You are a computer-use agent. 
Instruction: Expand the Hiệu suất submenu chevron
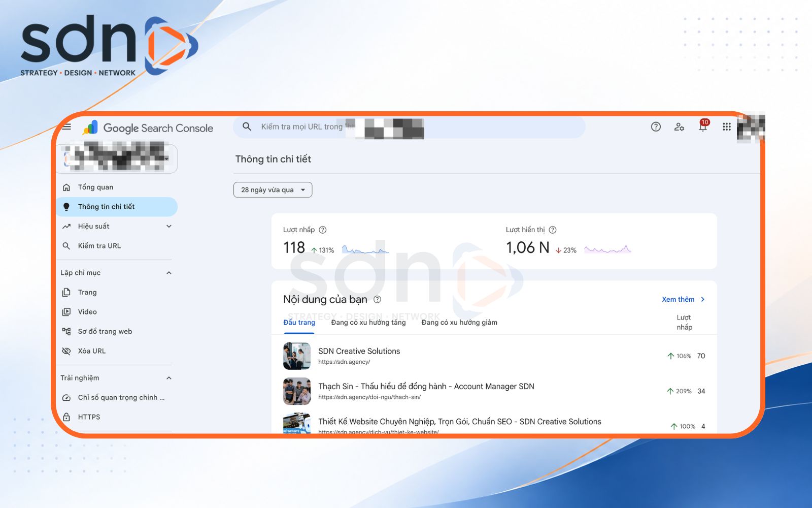pyautogui.click(x=169, y=227)
